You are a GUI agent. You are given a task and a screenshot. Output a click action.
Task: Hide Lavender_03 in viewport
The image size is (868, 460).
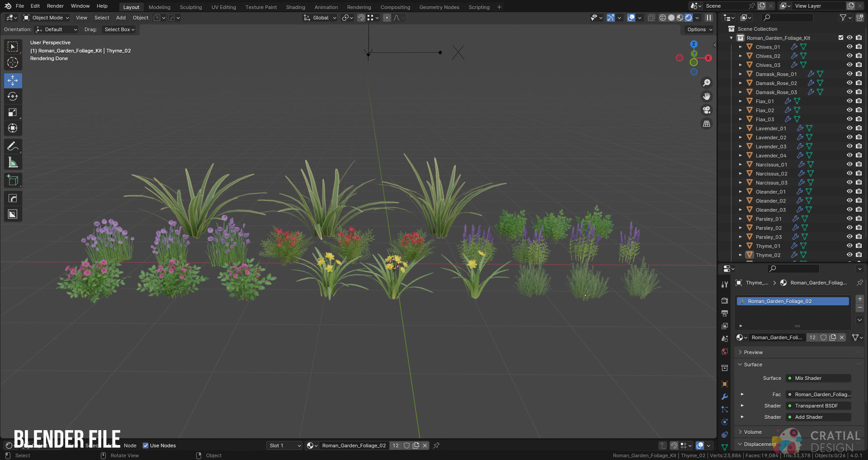click(x=849, y=146)
